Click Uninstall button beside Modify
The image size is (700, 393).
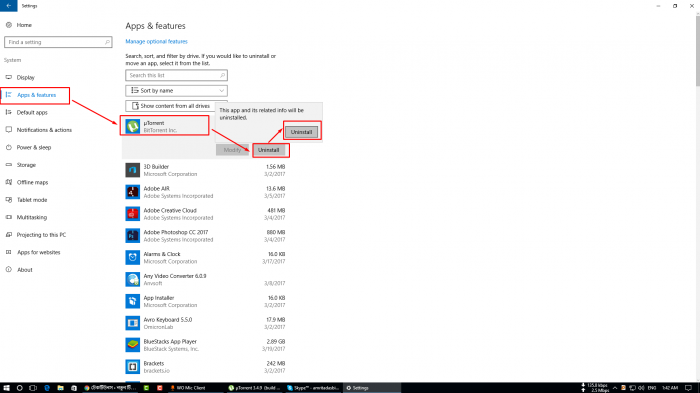[x=268, y=150]
